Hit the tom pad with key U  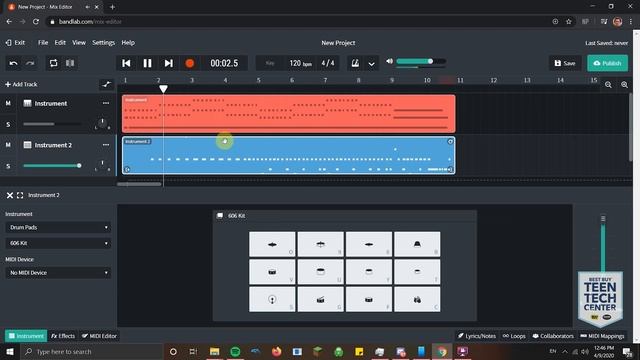[320, 272]
